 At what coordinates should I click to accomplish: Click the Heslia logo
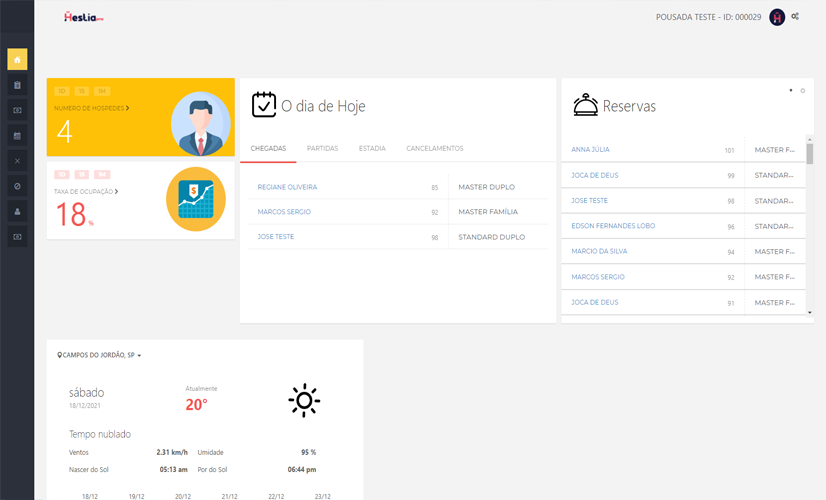tap(83, 17)
